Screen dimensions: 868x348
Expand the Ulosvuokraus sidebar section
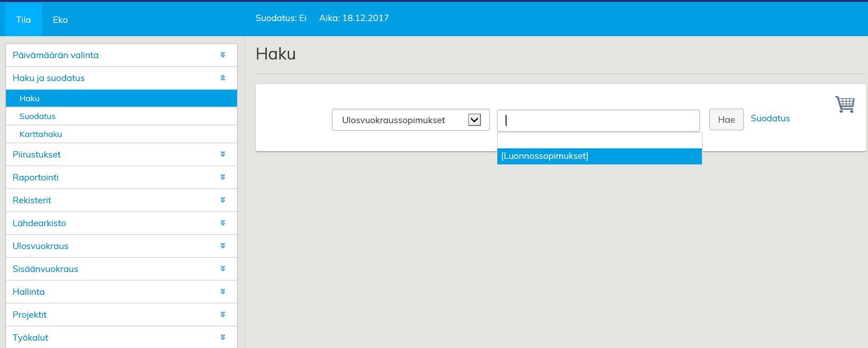click(40, 246)
